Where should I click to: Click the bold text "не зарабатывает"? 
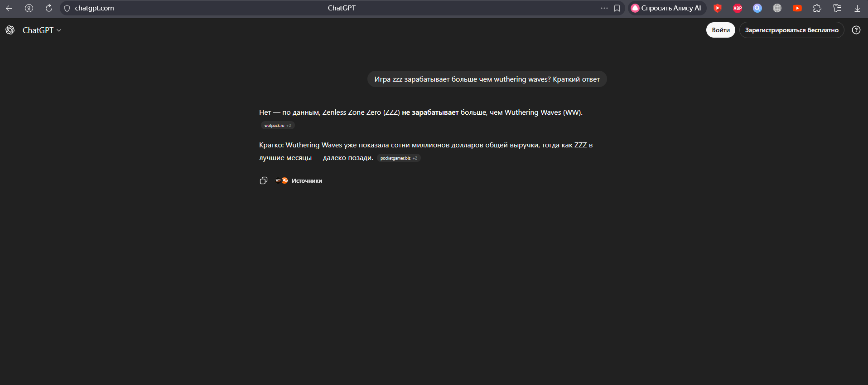coord(430,112)
